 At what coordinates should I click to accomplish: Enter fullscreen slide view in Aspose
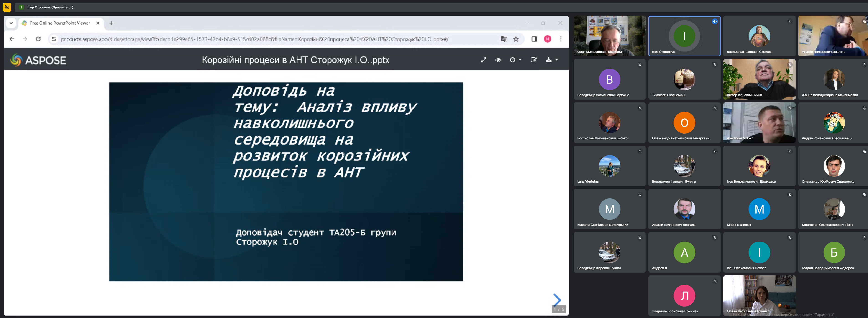(x=484, y=60)
